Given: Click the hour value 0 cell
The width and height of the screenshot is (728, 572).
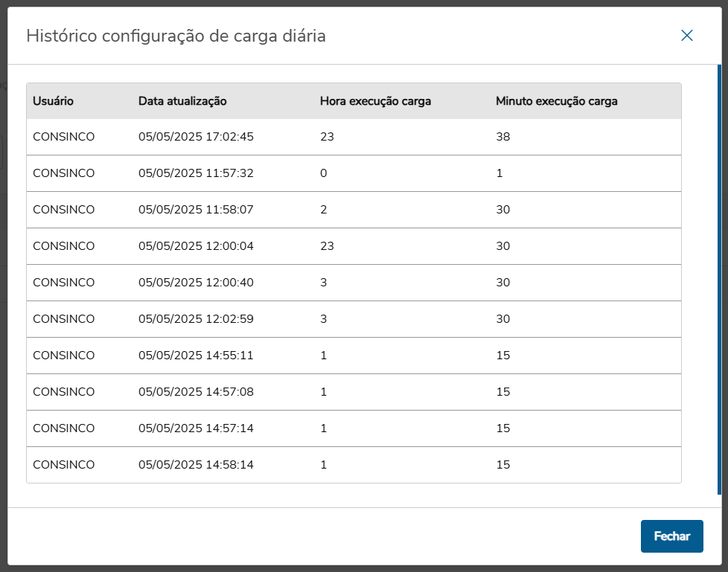Looking at the screenshot, I should pos(324,173).
